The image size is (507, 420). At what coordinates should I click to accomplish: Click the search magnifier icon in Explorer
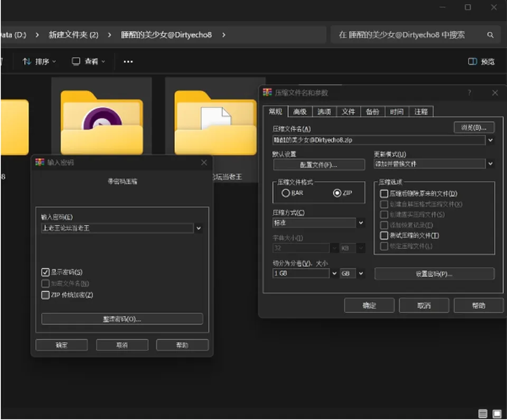(x=490, y=35)
